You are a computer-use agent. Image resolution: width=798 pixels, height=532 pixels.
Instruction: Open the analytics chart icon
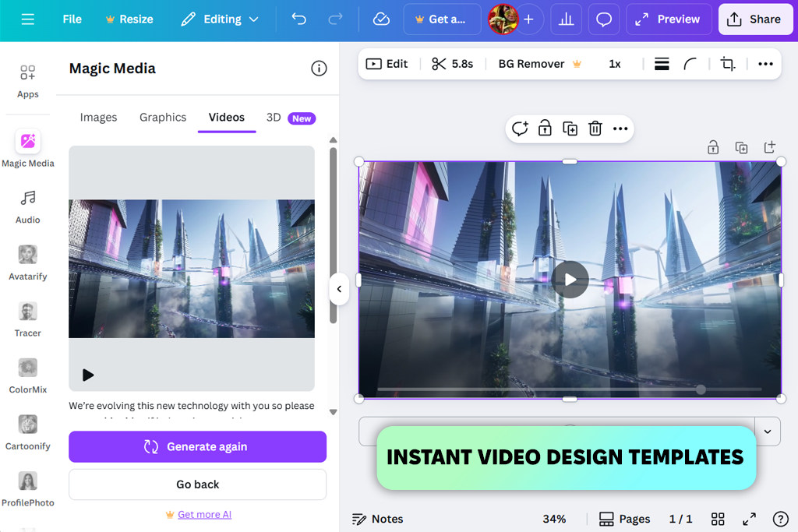click(566, 19)
